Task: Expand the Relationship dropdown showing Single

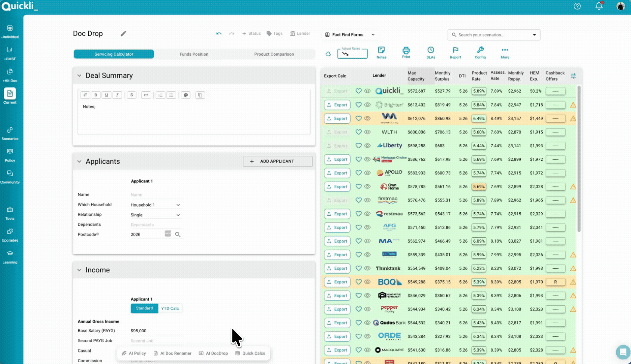Action: (x=156, y=215)
